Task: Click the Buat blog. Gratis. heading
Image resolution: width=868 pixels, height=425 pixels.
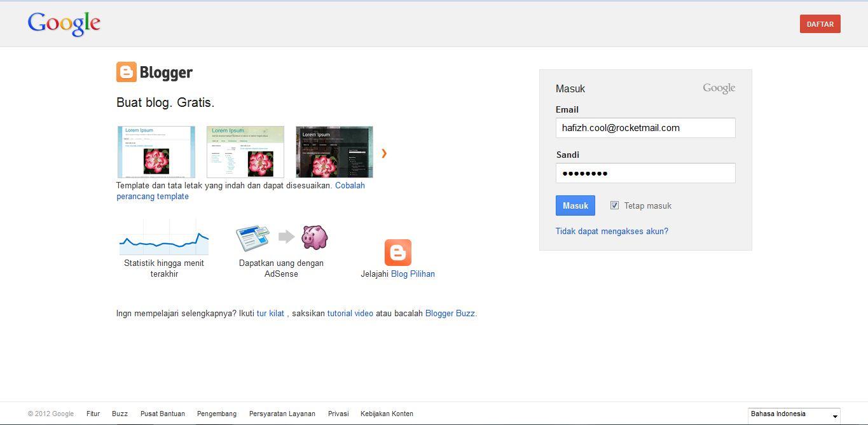Action: (x=165, y=102)
